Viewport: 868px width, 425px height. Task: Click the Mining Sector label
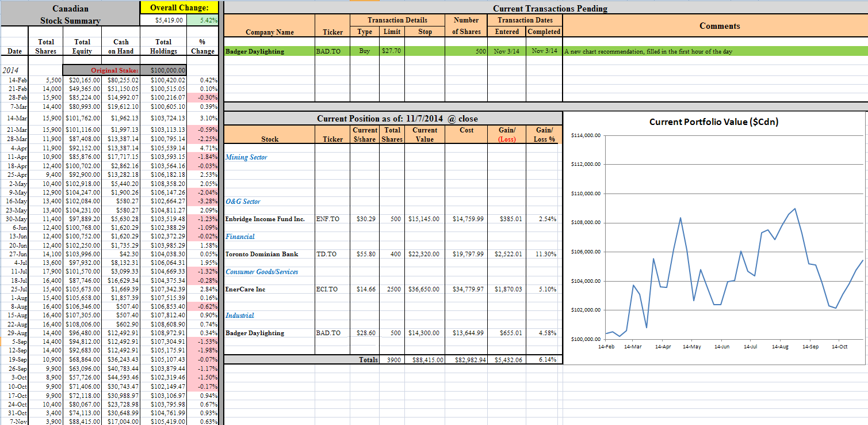[246, 157]
